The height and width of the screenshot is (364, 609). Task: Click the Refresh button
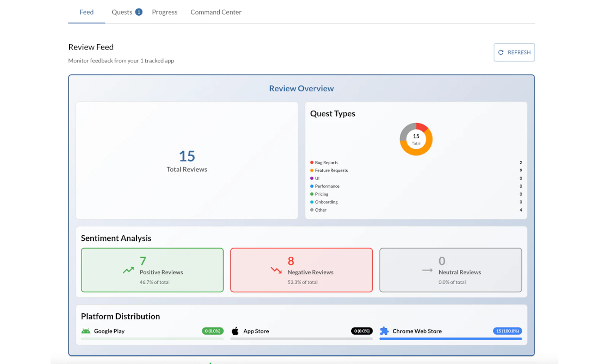coord(514,52)
